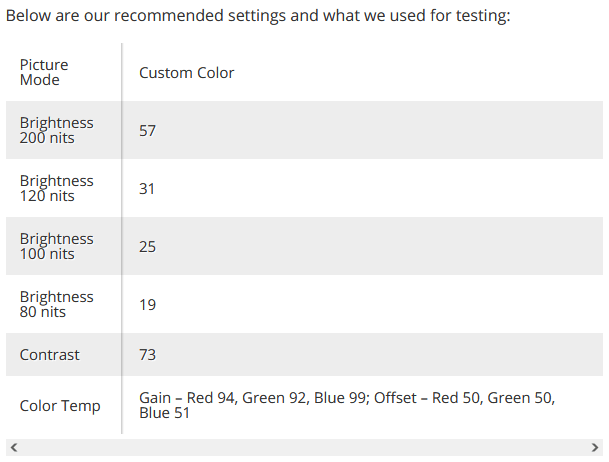Click the Contrast value 73
This screenshot has width=609, height=462.
click(147, 355)
